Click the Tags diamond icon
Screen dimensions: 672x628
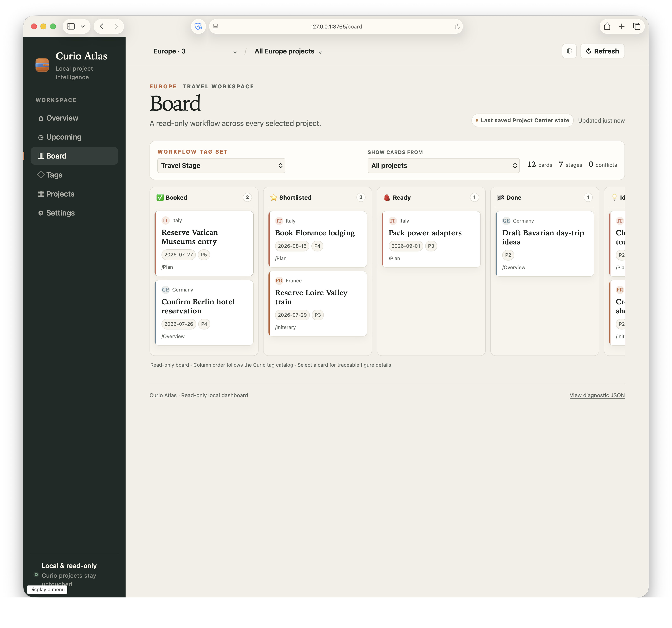pyautogui.click(x=41, y=175)
